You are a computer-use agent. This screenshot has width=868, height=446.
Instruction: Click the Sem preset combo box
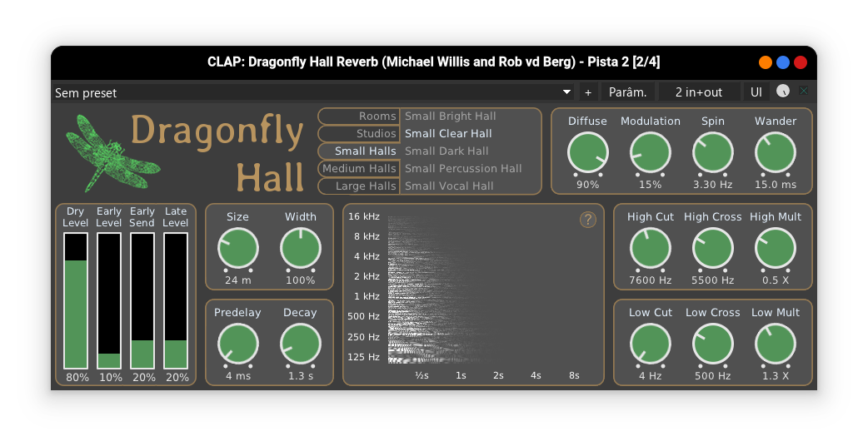click(x=314, y=92)
